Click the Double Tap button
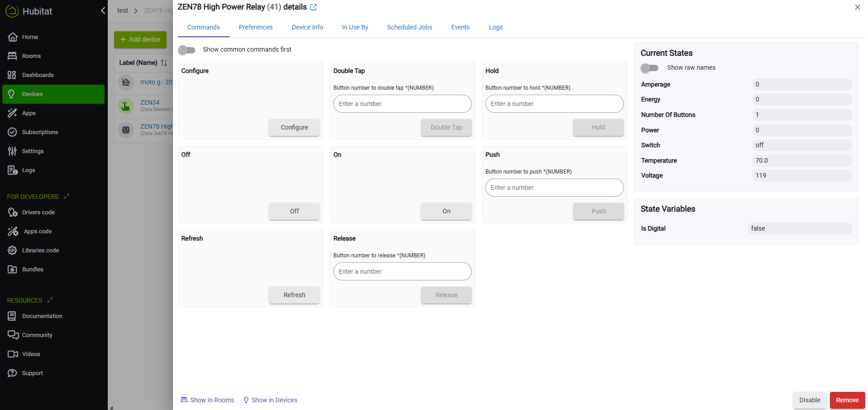This screenshot has width=868, height=410. coord(446,127)
